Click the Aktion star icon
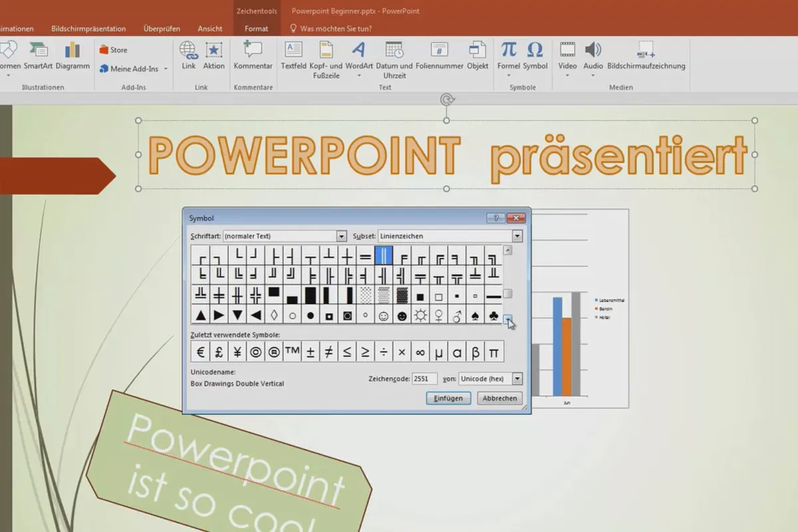The height and width of the screenshot is (532, 798). pyautogui.click(x=213, y=50)
